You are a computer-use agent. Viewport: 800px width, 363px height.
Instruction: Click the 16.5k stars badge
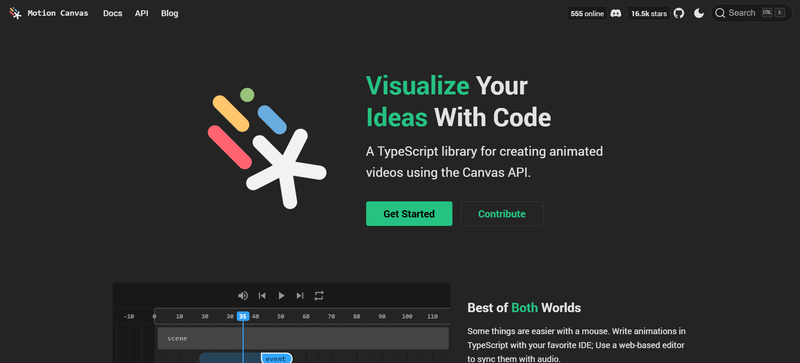(x=649, y=13)
